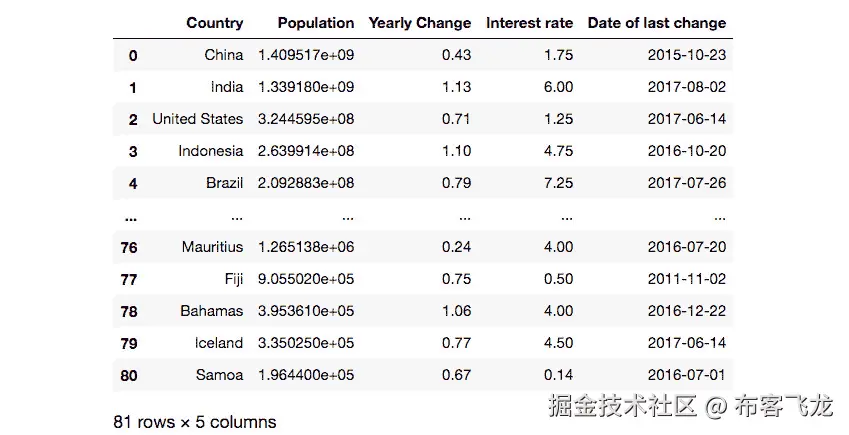Select row index 1 label
This screenshot has width=849, height=435.
click(x=133, y=87)
